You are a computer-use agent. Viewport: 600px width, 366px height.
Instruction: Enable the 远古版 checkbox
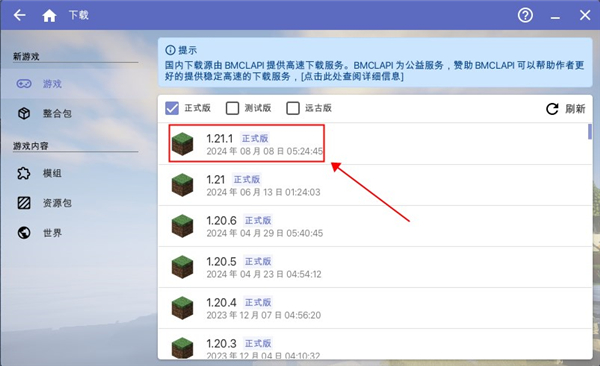pos(293,108)
